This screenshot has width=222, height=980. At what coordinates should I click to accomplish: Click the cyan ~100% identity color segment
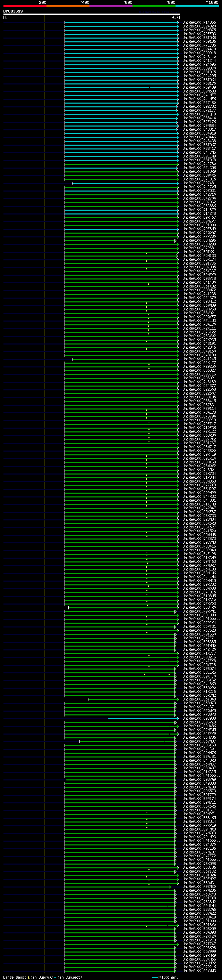click(197, 7)
